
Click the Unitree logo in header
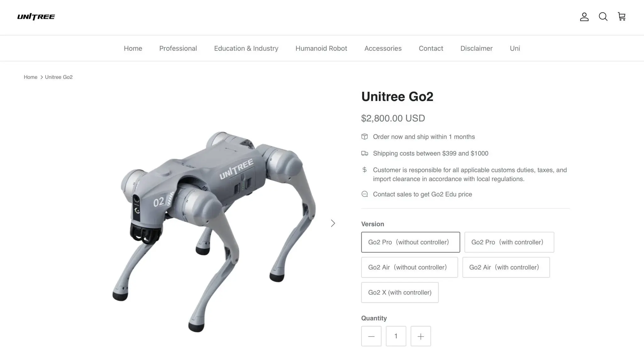tap(36, 17)
